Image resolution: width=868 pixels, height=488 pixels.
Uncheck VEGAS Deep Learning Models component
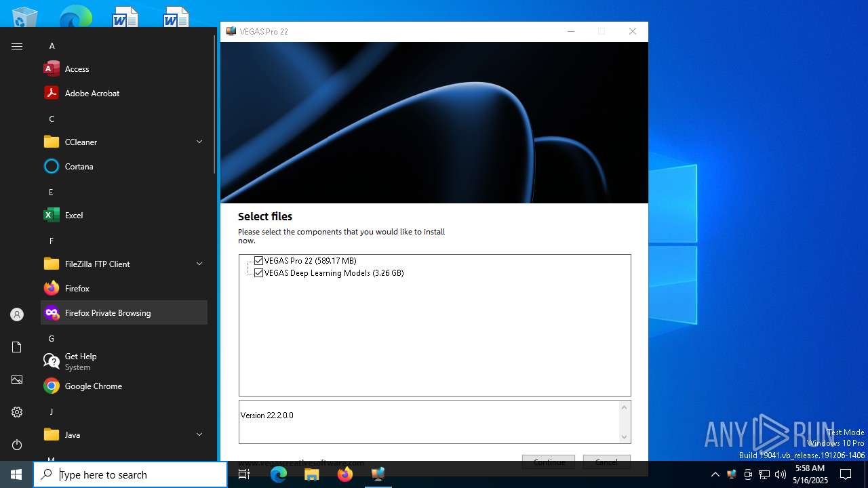[x=258, y=273]
